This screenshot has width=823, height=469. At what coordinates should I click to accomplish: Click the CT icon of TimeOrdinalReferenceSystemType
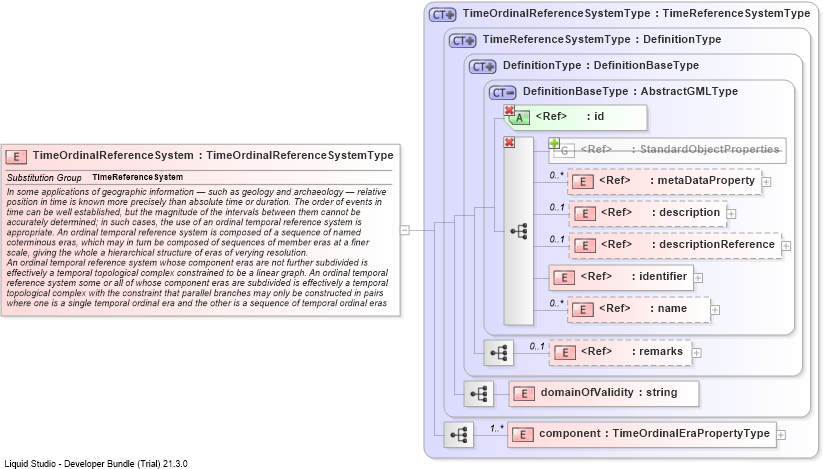[442, 15]
